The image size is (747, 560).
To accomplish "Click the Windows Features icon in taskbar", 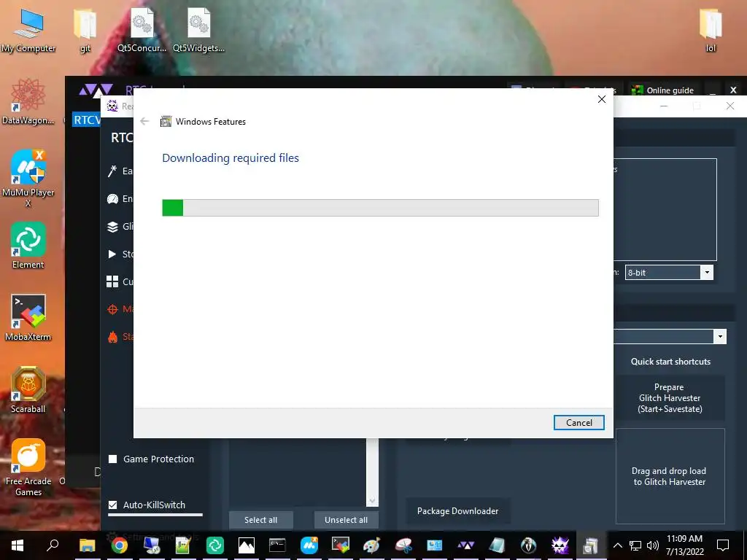I will (590, 545).
